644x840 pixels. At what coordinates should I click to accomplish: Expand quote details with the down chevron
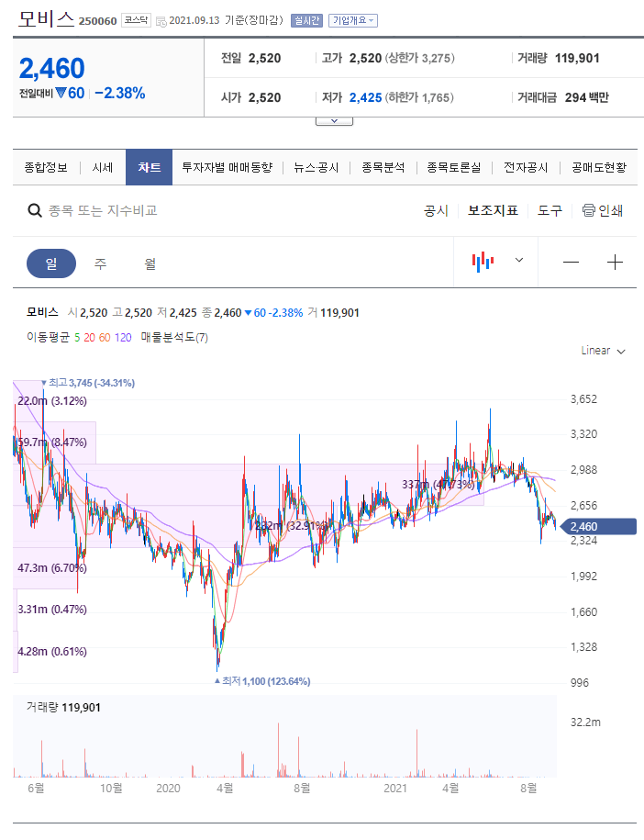(334, 121)
